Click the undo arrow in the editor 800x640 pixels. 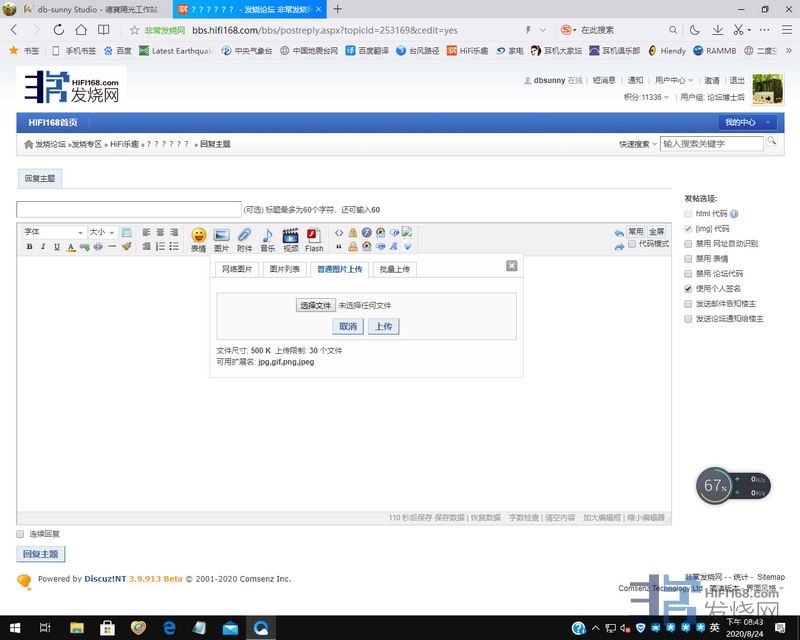pos(619,233)
